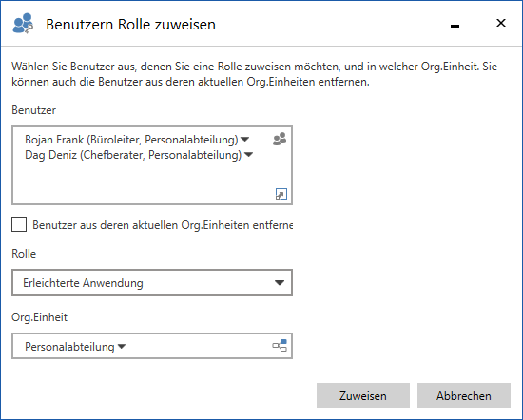The height and width of the screenshot is (420, 523).
Task: Open the user selection icon in Benutzer field
Action: click(x=280, y=139)
